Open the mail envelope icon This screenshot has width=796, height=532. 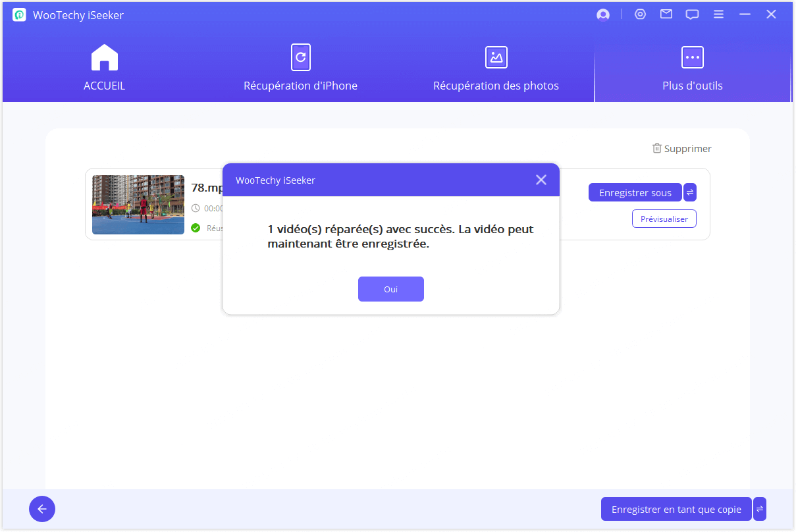point(666,14)
